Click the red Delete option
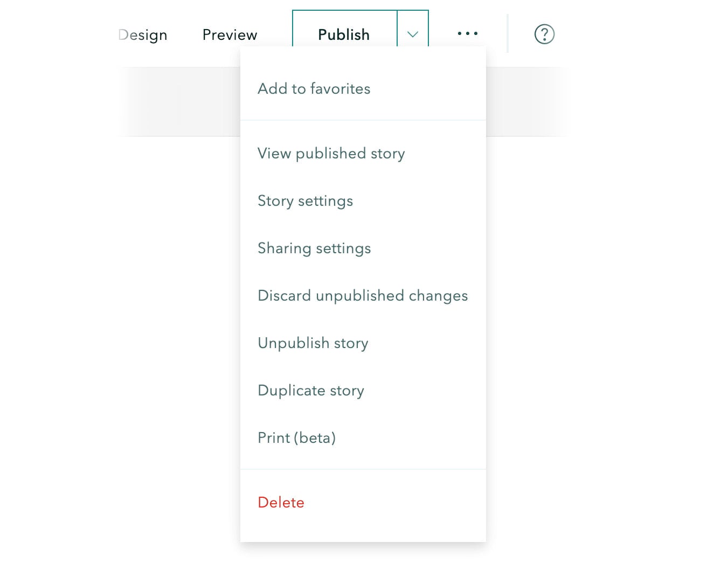The width and height of the screenshot is (728, 570). click(281, 503)
